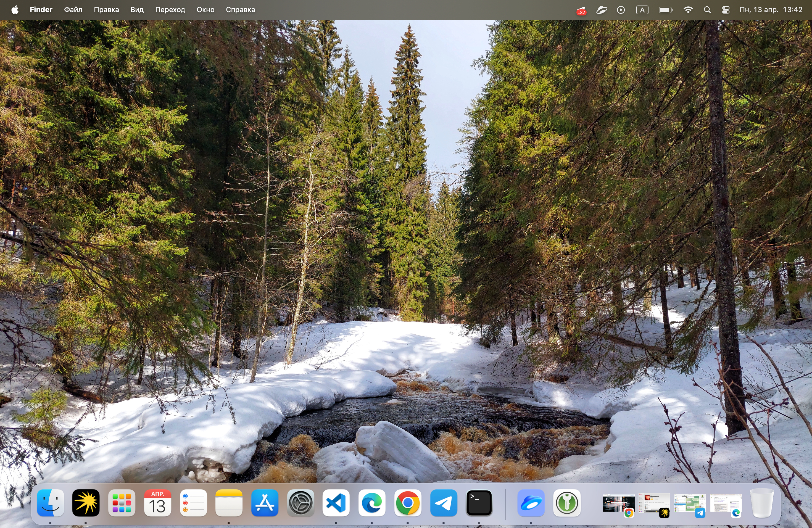812x528 pixels.
Task: Open Reminders app in Dock
Action: 193,503
